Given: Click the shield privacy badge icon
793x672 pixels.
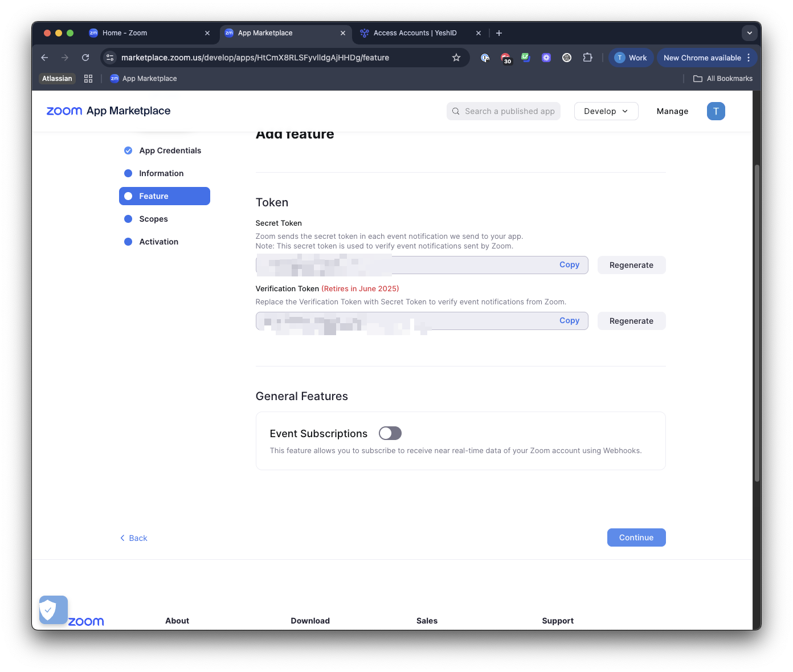Looking at the screenshot, I should [x=54, y=610].
